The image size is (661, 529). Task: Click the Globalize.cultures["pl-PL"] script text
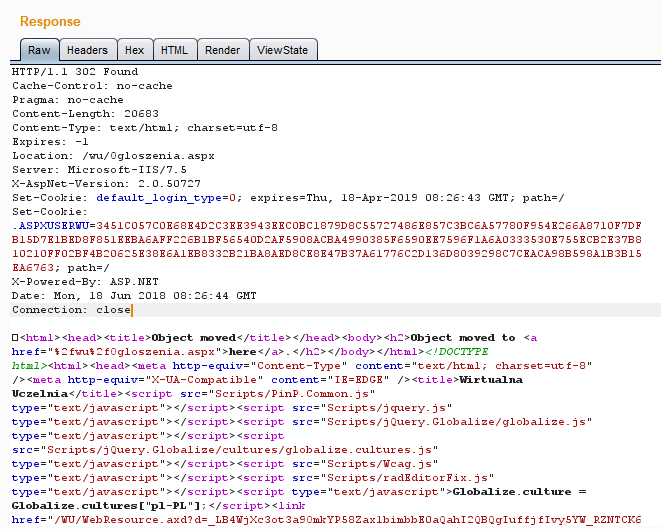point(106,505)
